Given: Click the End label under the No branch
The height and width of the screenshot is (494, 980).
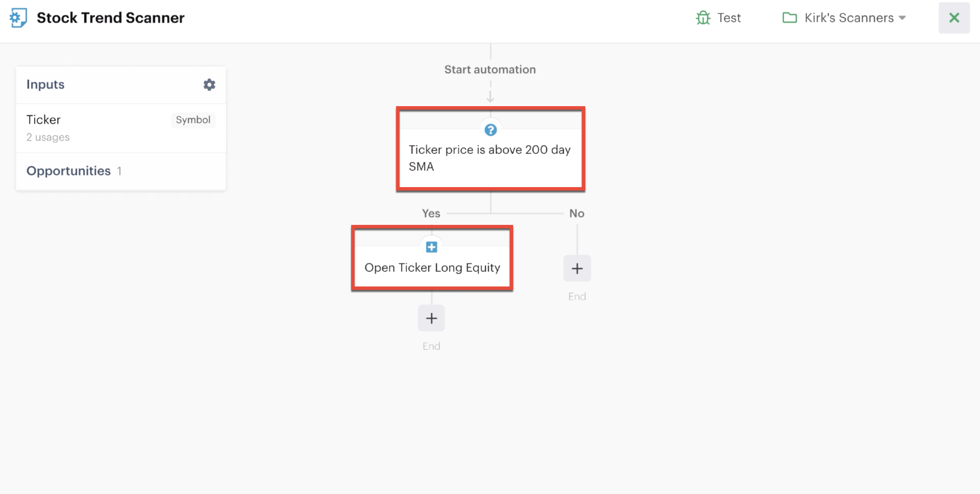Looking at the screenshot, I should pyautogui.click(x=577, y=297).
